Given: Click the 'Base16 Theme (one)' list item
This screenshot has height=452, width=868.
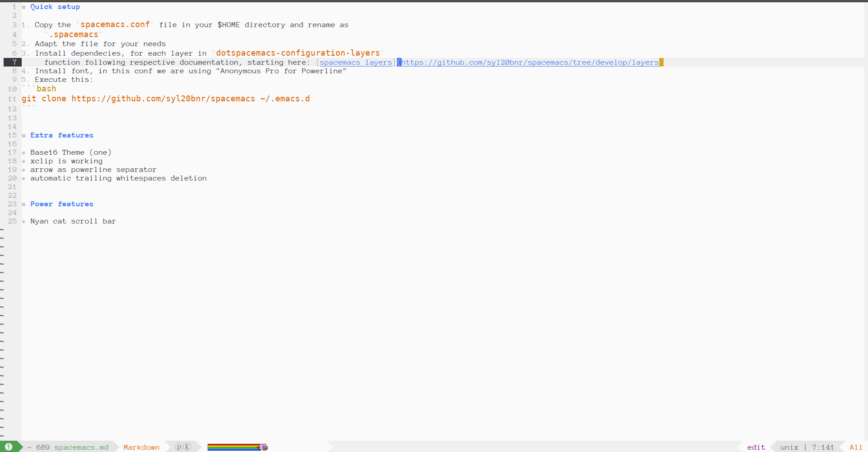Looking at the screenshot, I should pyautogui.click(x=71, y=152).
